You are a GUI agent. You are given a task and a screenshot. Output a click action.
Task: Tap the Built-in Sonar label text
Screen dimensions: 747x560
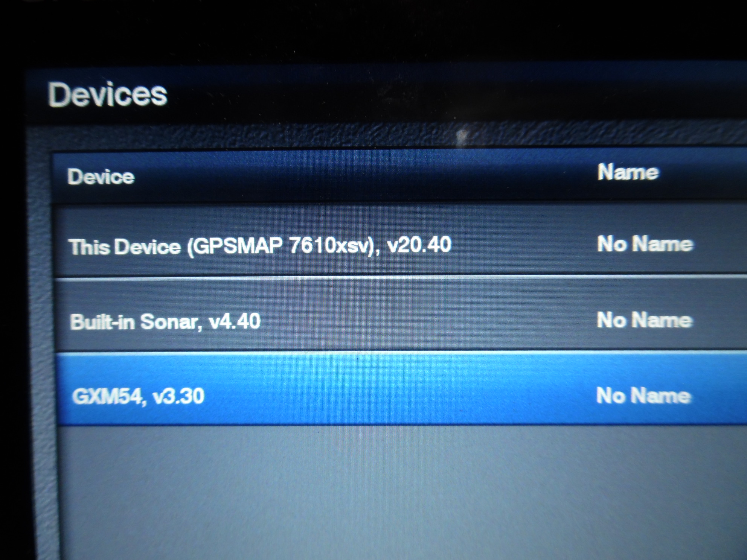tap(134, 322)
